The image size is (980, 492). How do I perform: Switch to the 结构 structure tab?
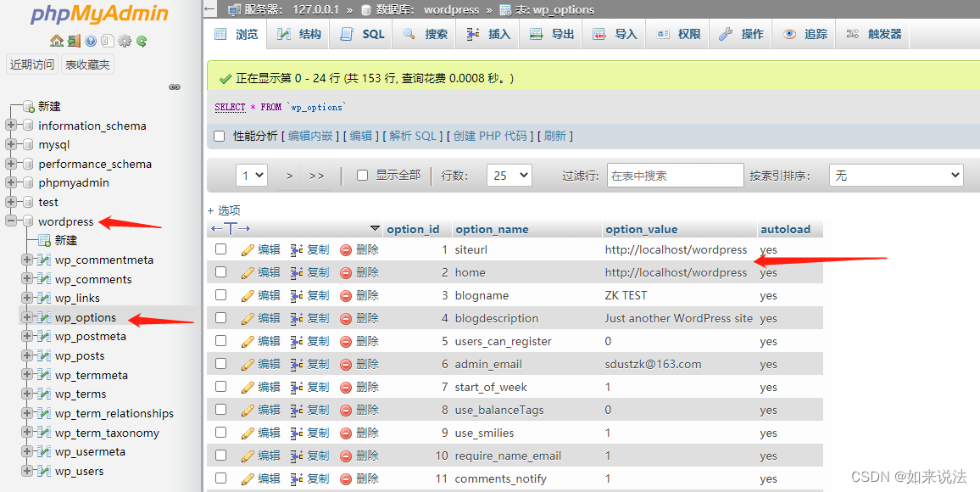[298, 35]
